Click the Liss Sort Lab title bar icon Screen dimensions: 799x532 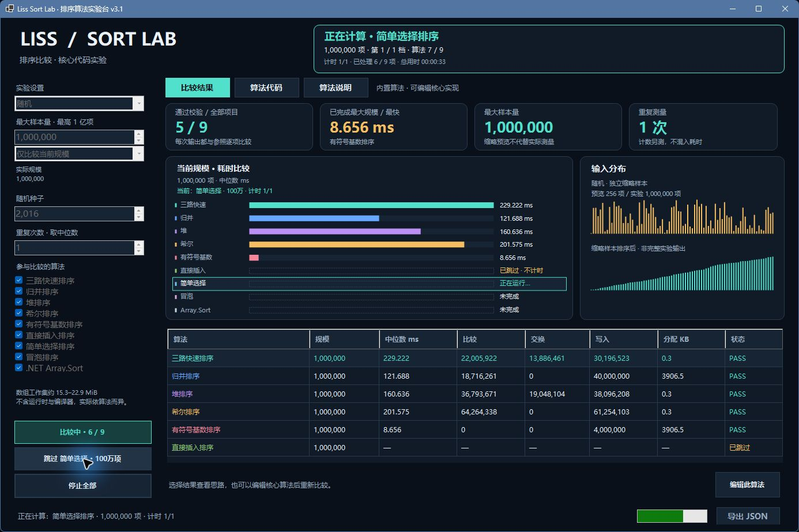pos(9,9)
